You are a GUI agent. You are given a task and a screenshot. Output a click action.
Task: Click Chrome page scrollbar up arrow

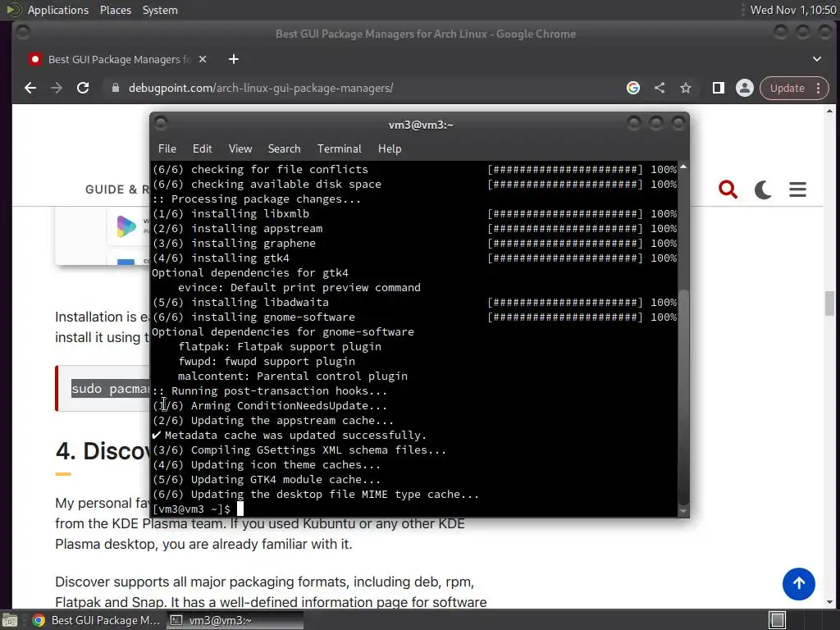click(x=829, y=111)
